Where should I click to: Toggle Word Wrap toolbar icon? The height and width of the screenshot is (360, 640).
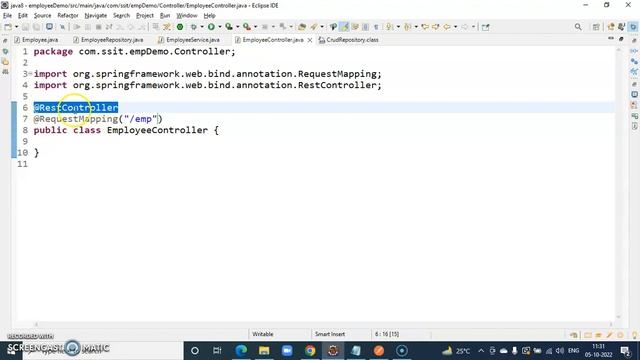pos(355,27)
